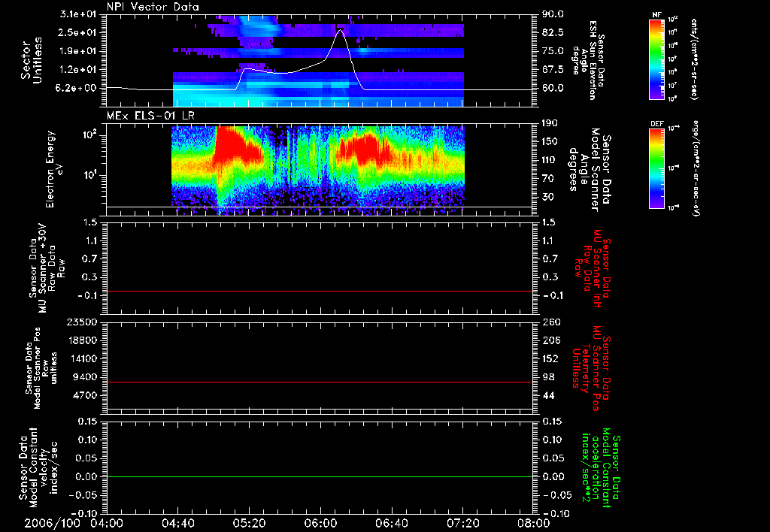
Task: Click the 23500 scanner position tick value
Action: [82, 322]
